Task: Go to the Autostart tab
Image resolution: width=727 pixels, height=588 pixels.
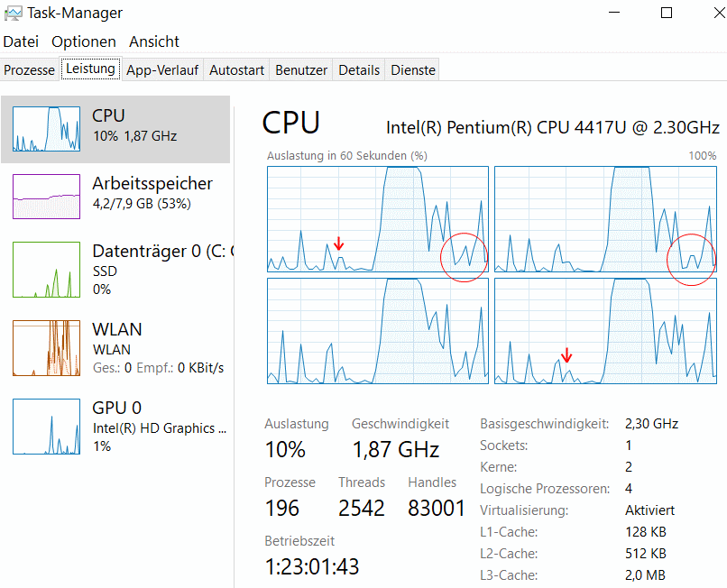Action: (x=236, y=70)
